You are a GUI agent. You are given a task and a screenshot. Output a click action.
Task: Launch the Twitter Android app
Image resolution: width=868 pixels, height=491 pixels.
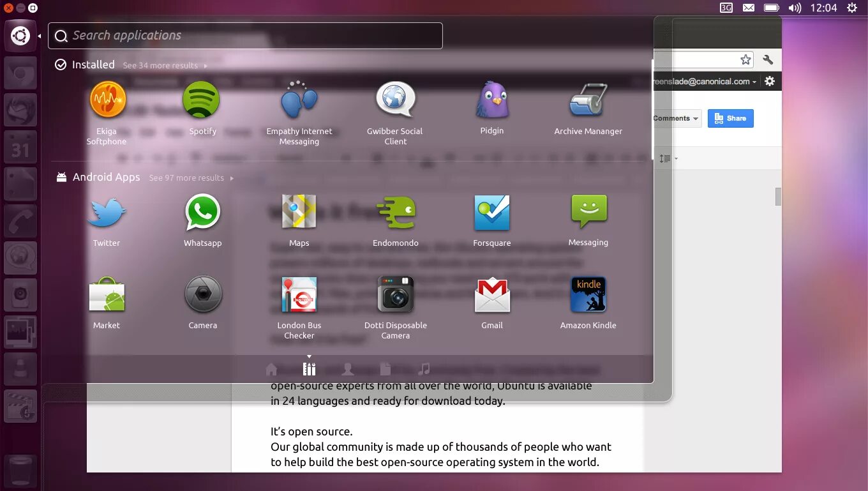point(107,213)
